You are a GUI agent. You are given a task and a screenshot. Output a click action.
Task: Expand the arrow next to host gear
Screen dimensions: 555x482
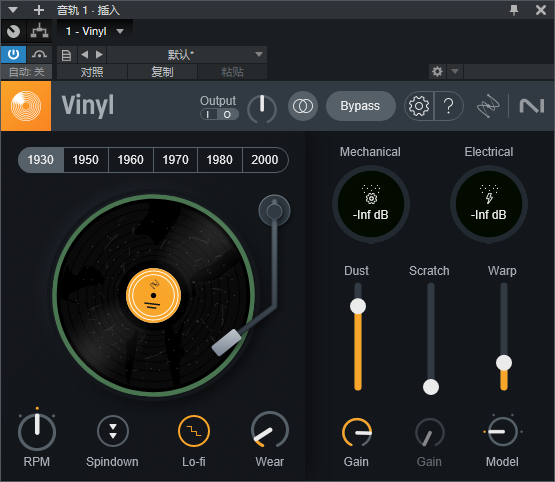click(455, 71)
